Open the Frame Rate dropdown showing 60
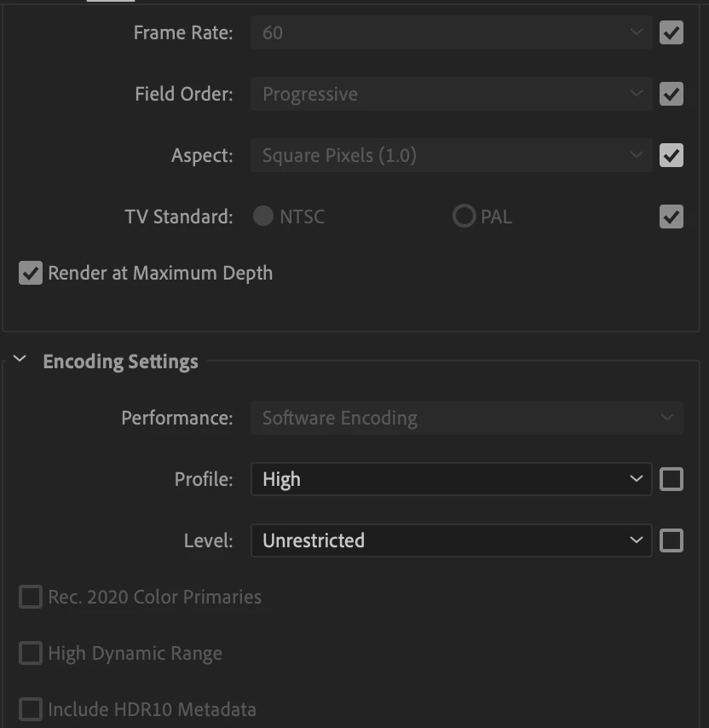The width and height of the screenshot is (709, 728). [x=451, y=32]
